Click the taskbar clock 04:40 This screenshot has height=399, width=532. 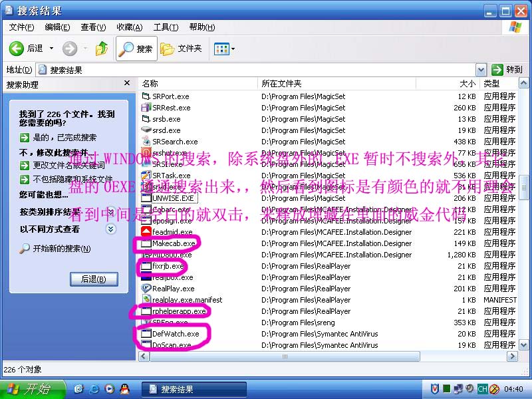pos(513,389)
